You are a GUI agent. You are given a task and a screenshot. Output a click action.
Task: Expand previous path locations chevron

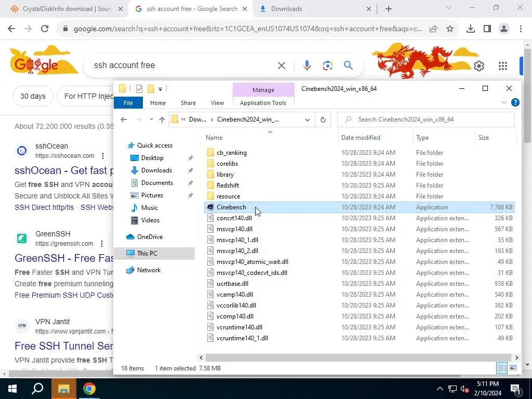coord(183,119)
